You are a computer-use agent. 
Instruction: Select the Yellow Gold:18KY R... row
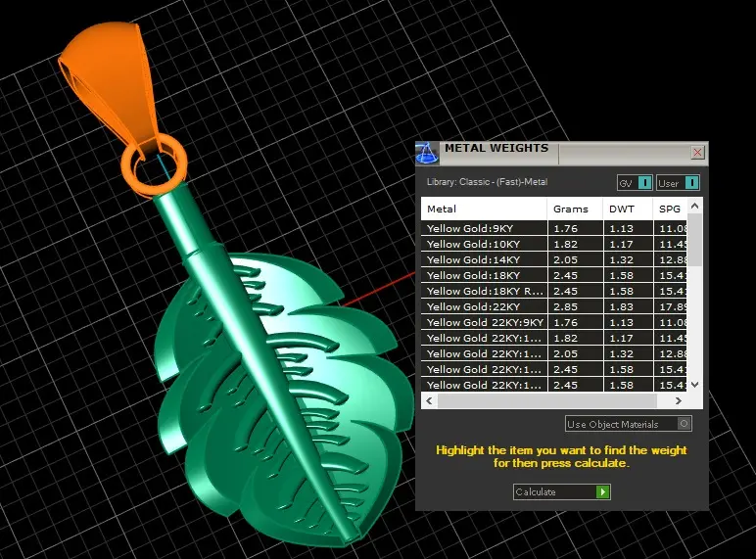pos(554,291)
